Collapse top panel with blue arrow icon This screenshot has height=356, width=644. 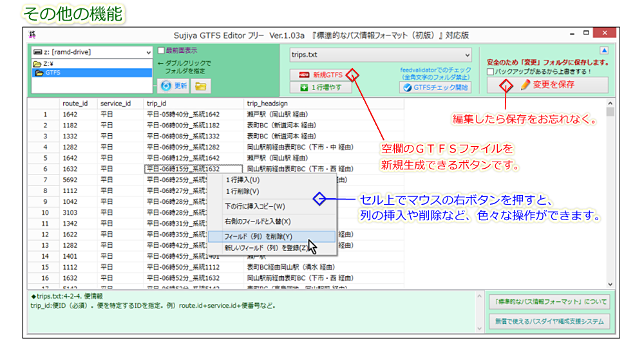pos(603,50)
